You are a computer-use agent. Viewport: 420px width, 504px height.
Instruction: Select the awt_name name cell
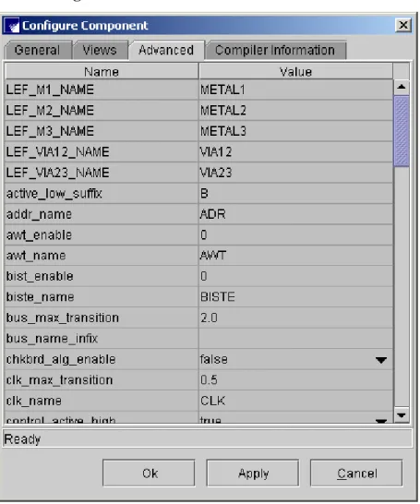[102, 256]
